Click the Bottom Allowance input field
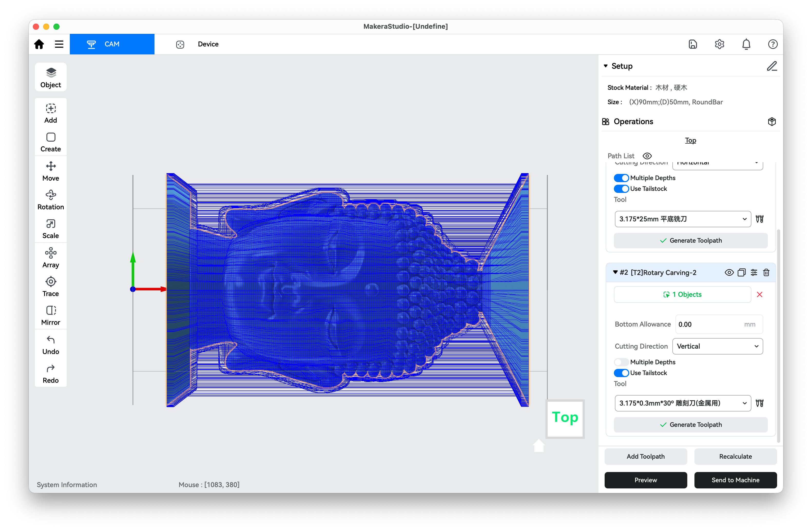The height and width of the screenshot is (531, 812). click(719, 324)
